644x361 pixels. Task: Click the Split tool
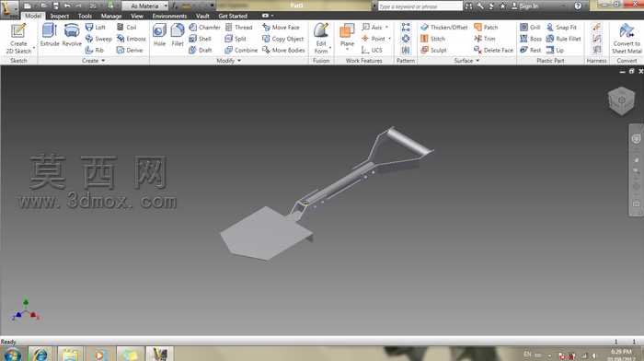[236, 39]
